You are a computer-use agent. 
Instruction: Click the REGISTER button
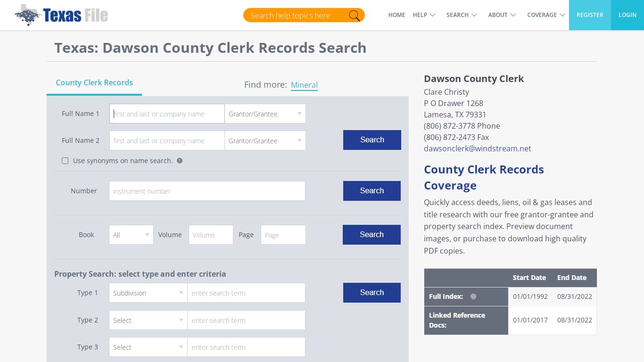(x=590, y=15)
